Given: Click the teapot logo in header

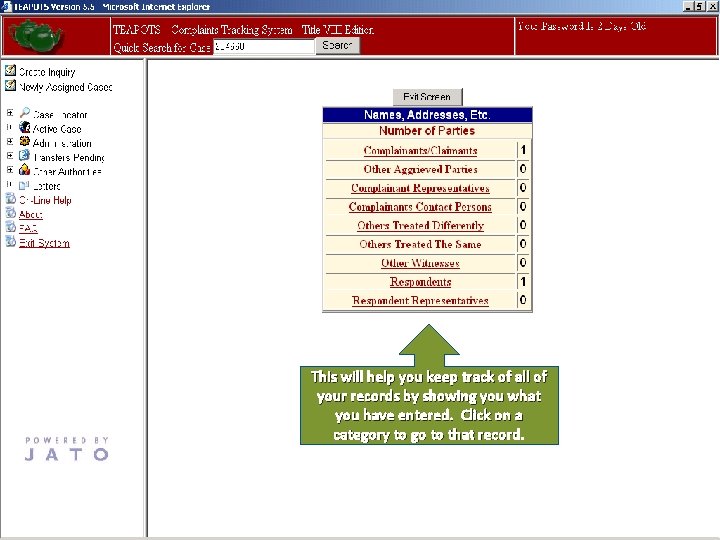Looking at the screenshot, I should click(35, 36).
